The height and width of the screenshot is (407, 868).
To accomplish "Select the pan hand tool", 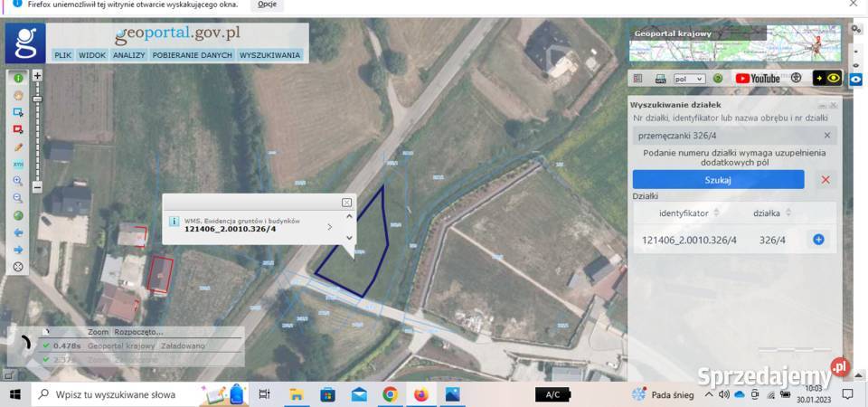I will pos(18,95).
